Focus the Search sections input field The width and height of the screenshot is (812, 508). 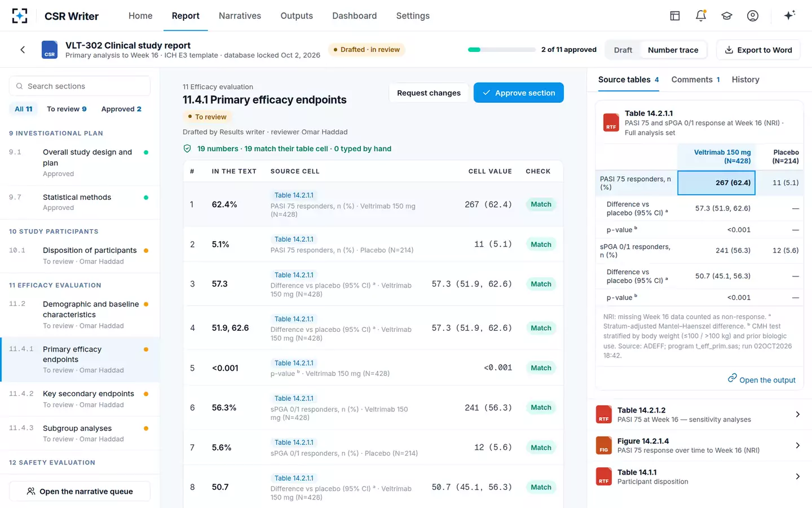point(80,86)
